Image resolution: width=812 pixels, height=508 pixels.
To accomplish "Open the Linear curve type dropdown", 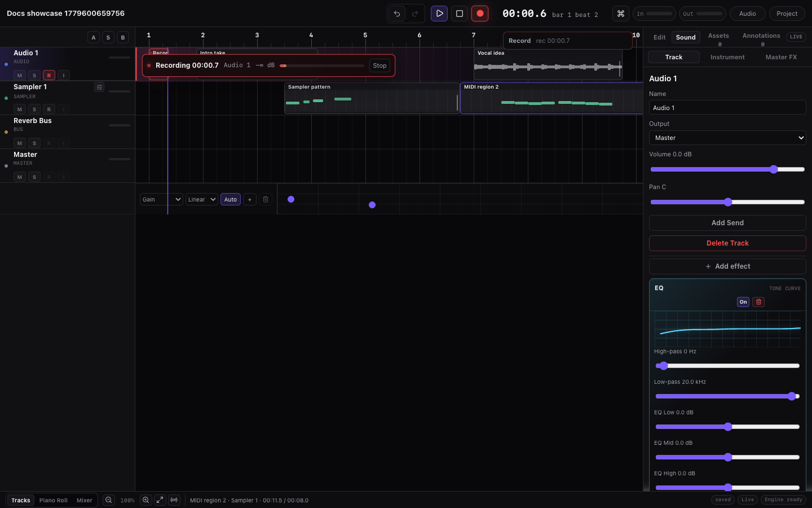I will (x=202, y=199).
